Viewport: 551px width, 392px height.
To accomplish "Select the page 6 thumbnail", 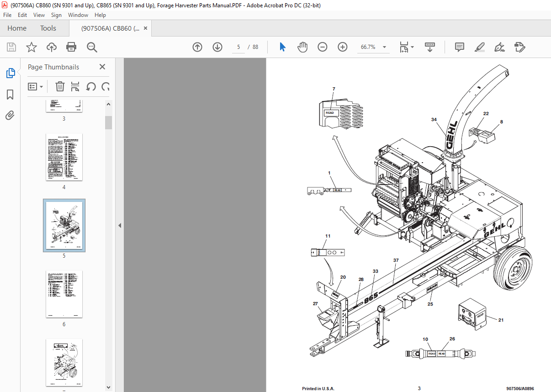I will coord(64,294).
